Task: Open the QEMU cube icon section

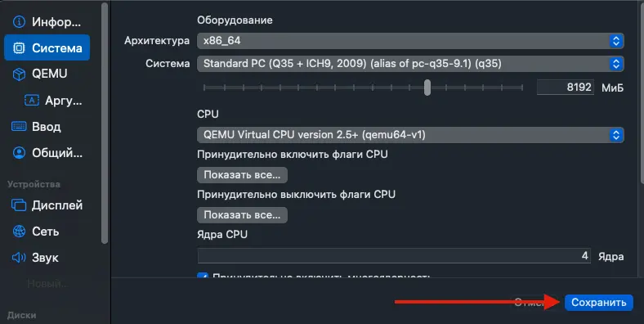Action: (x=19, y=74)
